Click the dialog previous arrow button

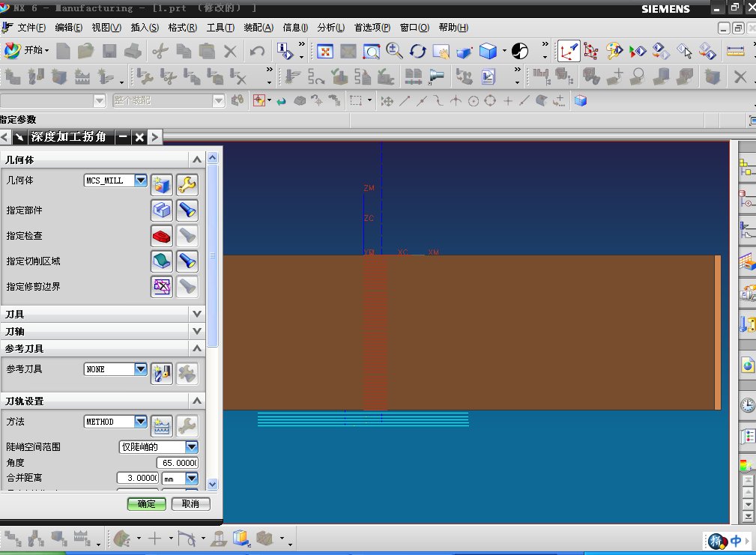pos(4,137)
